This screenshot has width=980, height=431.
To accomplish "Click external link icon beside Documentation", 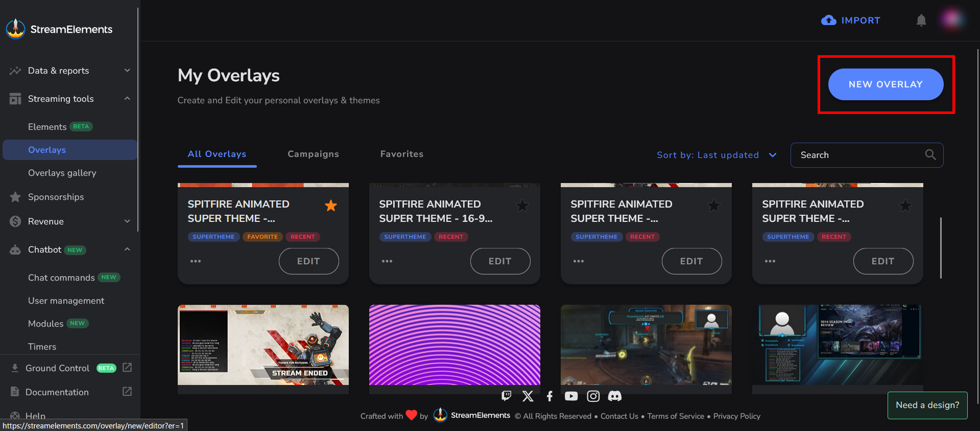I will 127,392.
